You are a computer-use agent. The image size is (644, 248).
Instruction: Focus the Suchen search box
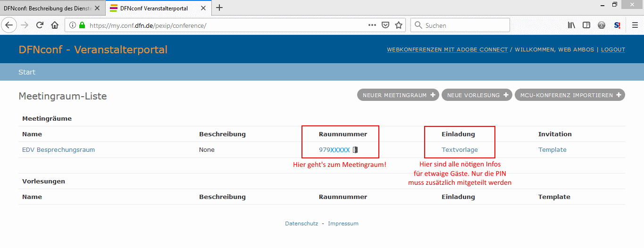pyautogui.click(x=460, y=25)
